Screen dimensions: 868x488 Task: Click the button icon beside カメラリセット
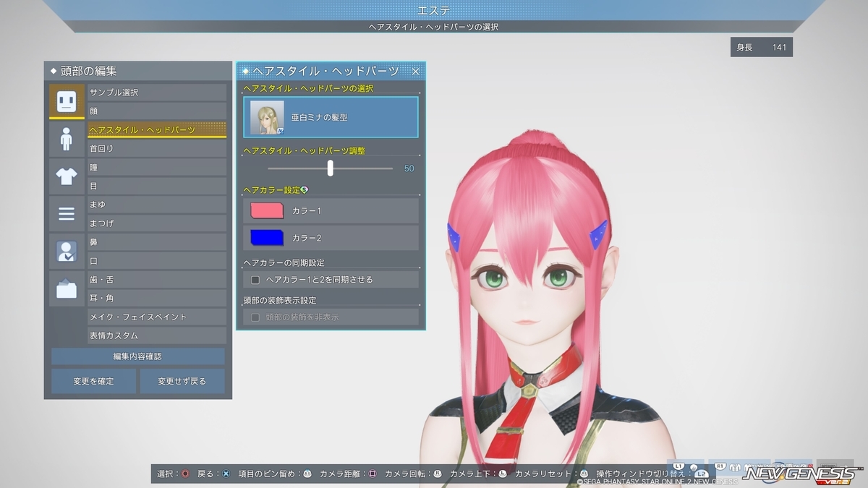click(x=584, y=474)
